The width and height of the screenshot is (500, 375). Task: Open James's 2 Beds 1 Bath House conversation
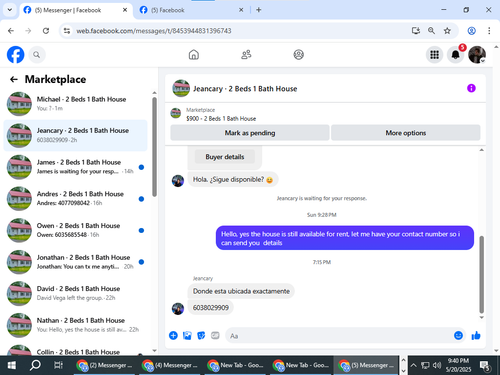[75, 167]
